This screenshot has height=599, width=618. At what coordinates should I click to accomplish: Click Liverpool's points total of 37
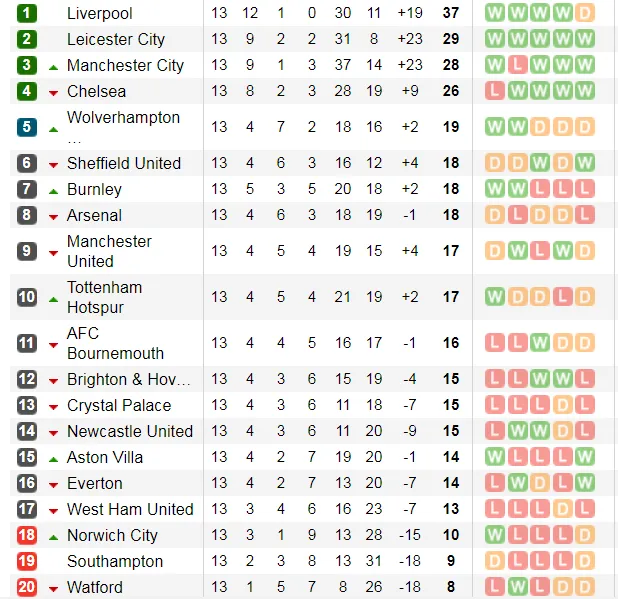tap(450, 13)
